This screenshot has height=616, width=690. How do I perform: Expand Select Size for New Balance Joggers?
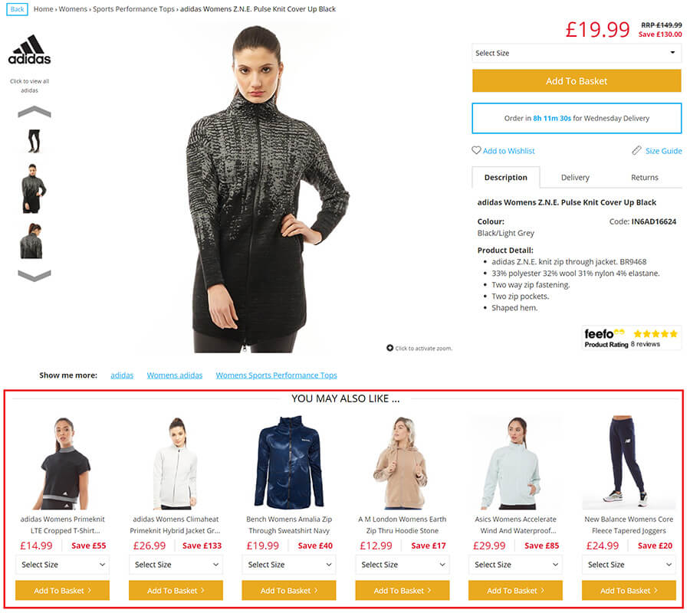click(629, 565)
